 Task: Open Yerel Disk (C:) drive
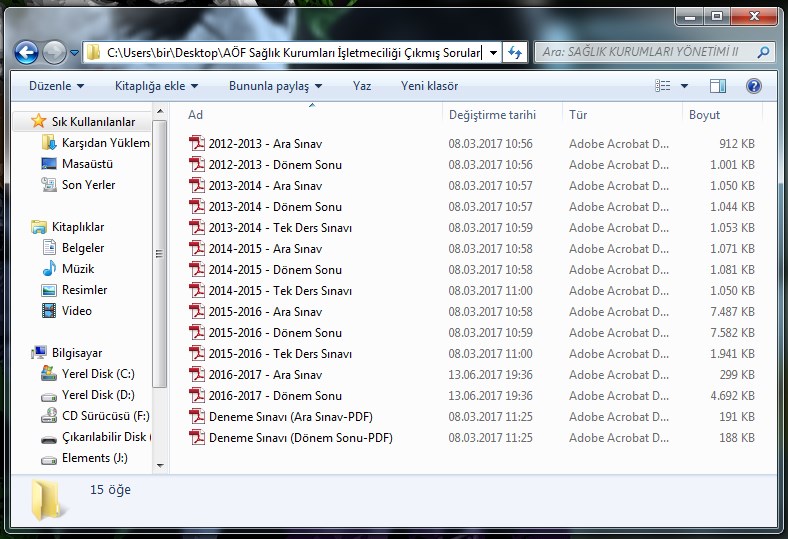point(98,374)
